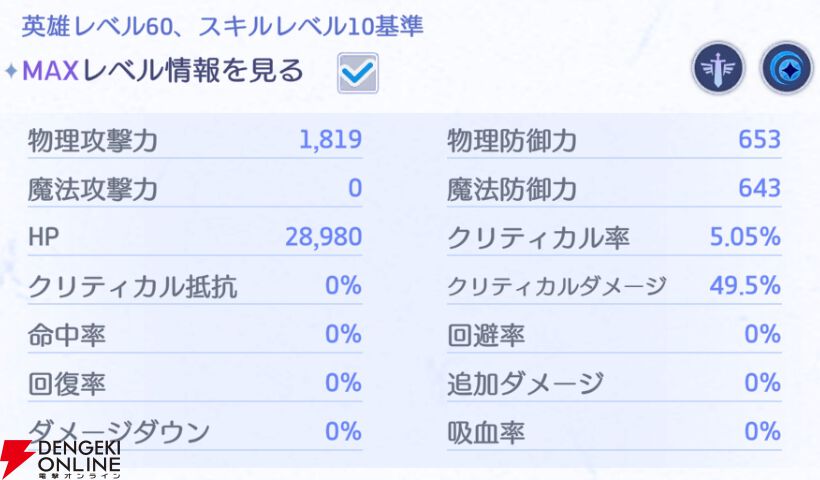
Task: Select the 魔法防御力 value 643
Action: coord(759,188)
